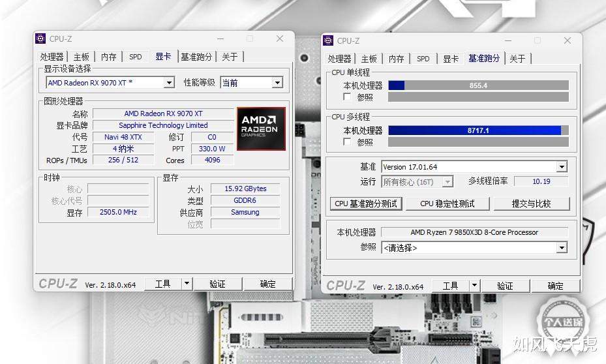
Task: Click 工具 button in right window
Action: pyautogui.click(x=450, y=286)
